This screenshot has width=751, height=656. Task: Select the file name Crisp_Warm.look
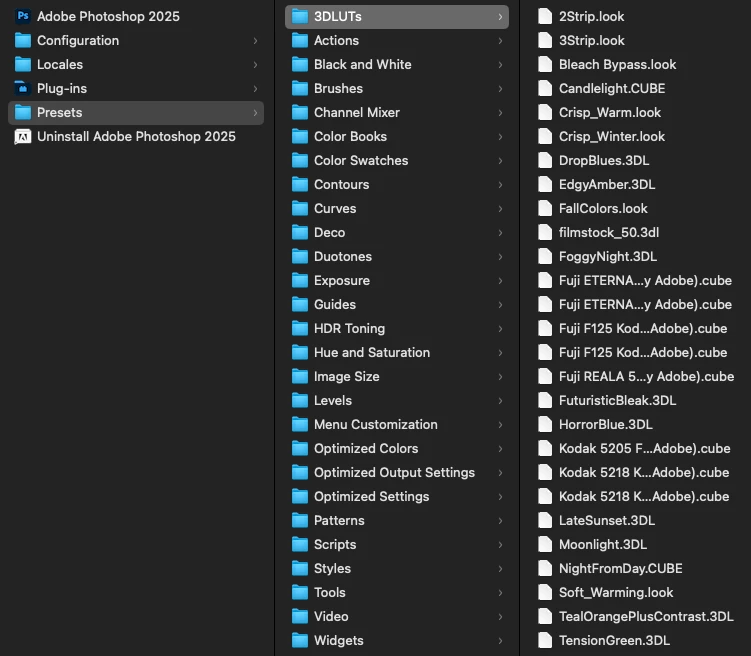(610, 113)
